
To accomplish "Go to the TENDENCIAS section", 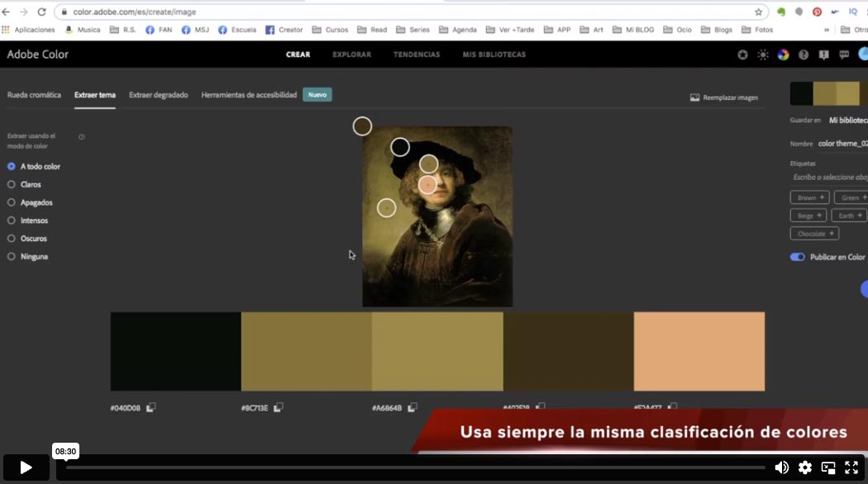I will pyautogui.click(x=417, y=55).
